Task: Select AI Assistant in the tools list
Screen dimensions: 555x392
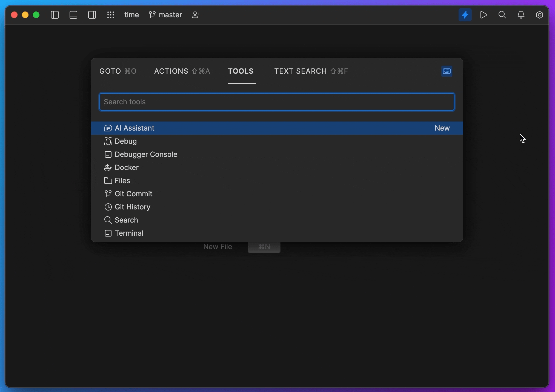Action: 277,128
